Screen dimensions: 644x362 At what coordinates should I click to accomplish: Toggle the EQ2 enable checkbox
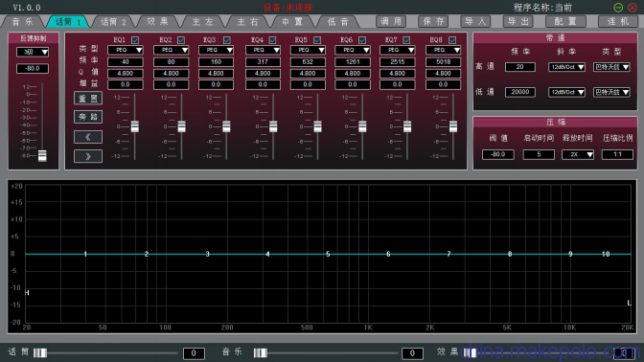(x=181, y=40)
